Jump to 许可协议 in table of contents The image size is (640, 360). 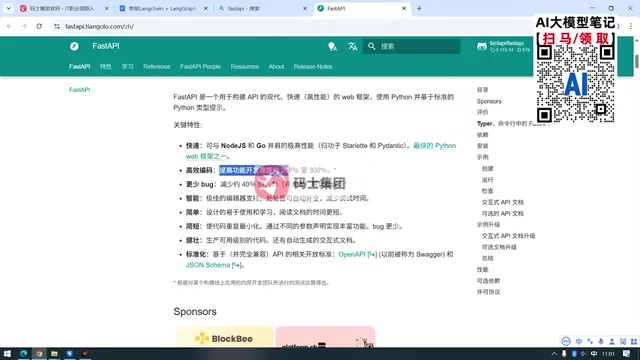(x=488, y=292)
